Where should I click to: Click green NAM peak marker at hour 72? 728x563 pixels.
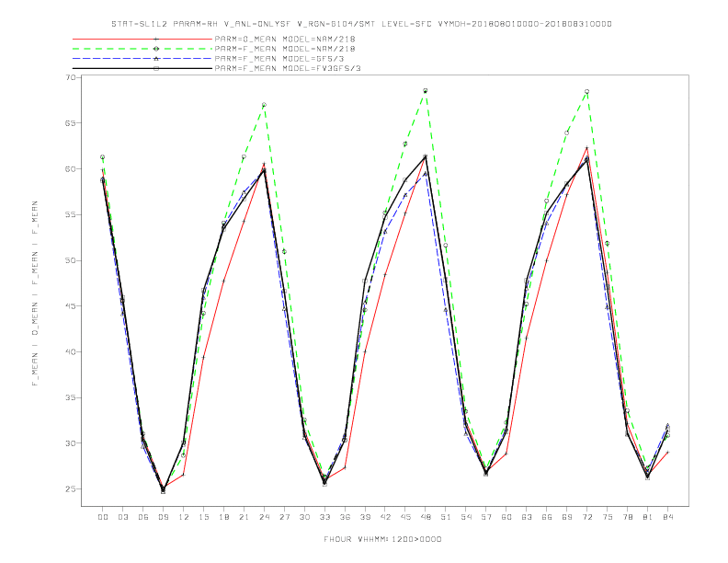pos(586,91)
